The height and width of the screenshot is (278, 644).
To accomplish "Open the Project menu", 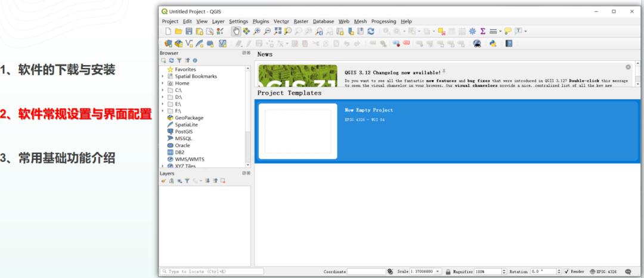I will [x=170, y=21].
